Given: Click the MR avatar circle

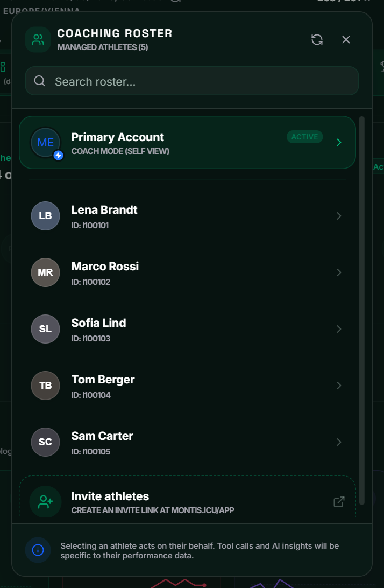Looking at the screenshot, I should click(x=45, y=272).
